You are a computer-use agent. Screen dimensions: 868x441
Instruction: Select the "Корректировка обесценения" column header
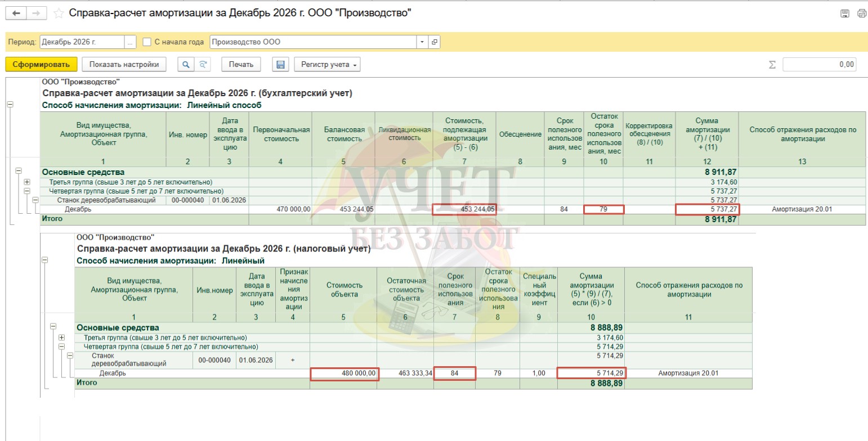[650, 134]
